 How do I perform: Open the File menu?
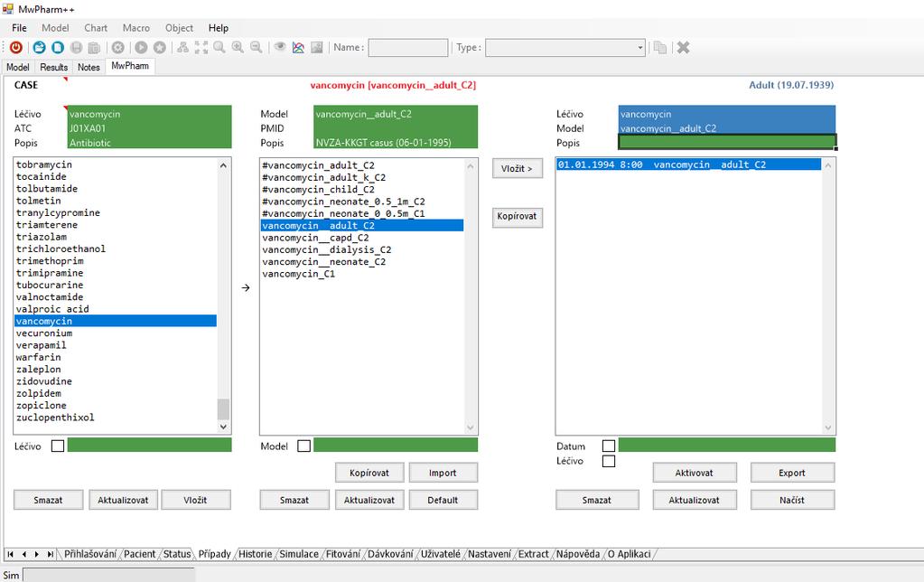pos(19,28)
